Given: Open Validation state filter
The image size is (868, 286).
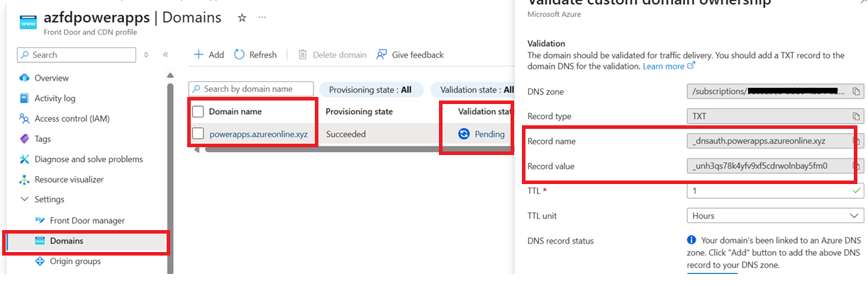Looking at the screenshot, I should 472,90.
